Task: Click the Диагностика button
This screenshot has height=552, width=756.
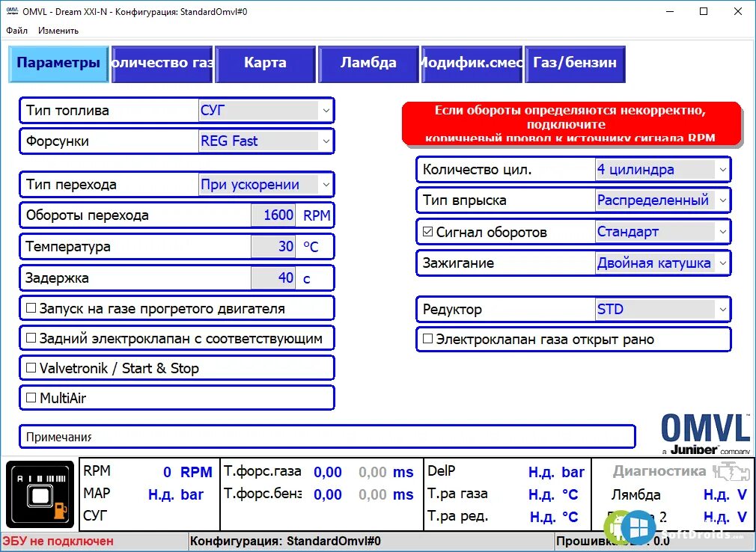Action: point(659,471)
